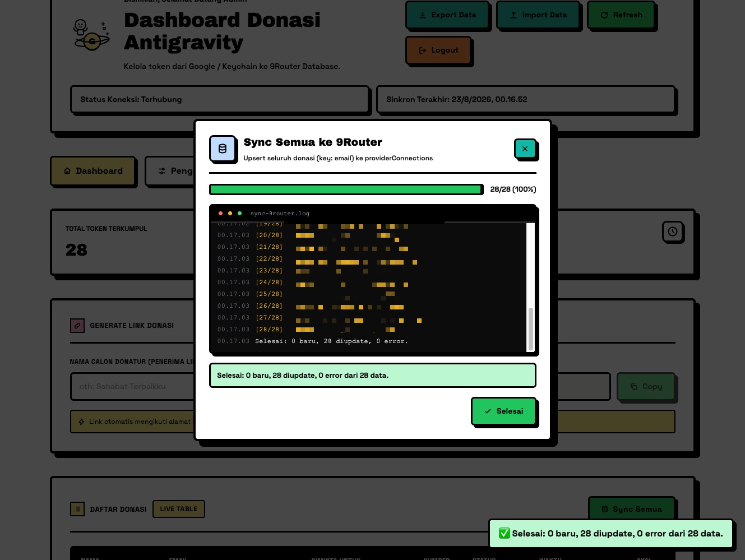
Task: Click the 28/28 (100%) progress label
Action: pos(513,189)
